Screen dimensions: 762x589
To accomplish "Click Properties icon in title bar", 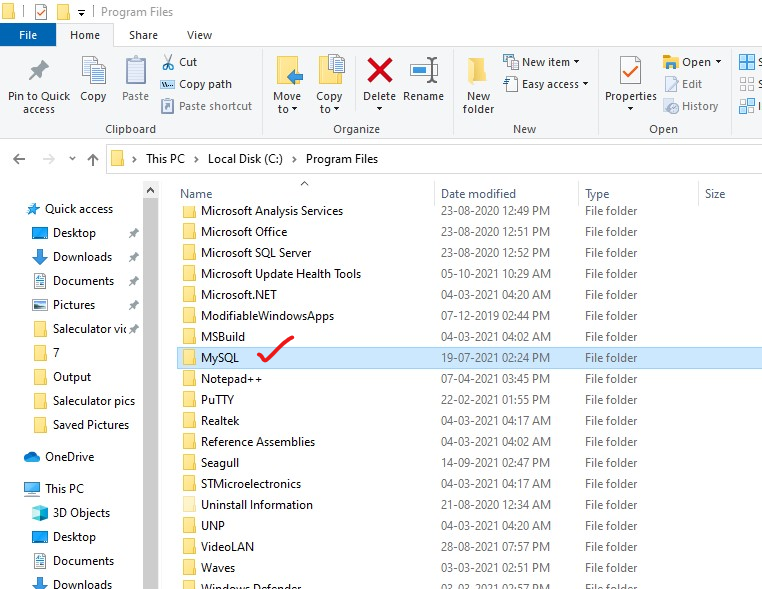I will (41, 12).
